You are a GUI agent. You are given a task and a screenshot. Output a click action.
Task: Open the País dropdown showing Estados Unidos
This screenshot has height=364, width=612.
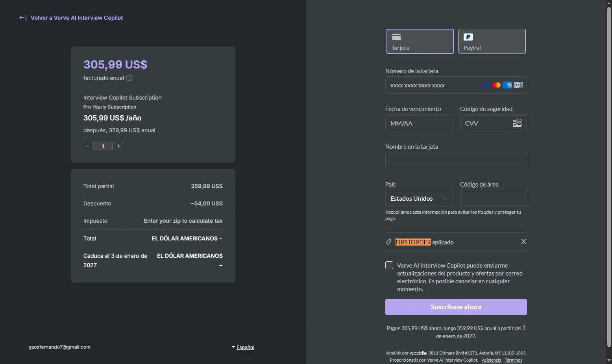[419, 198]
